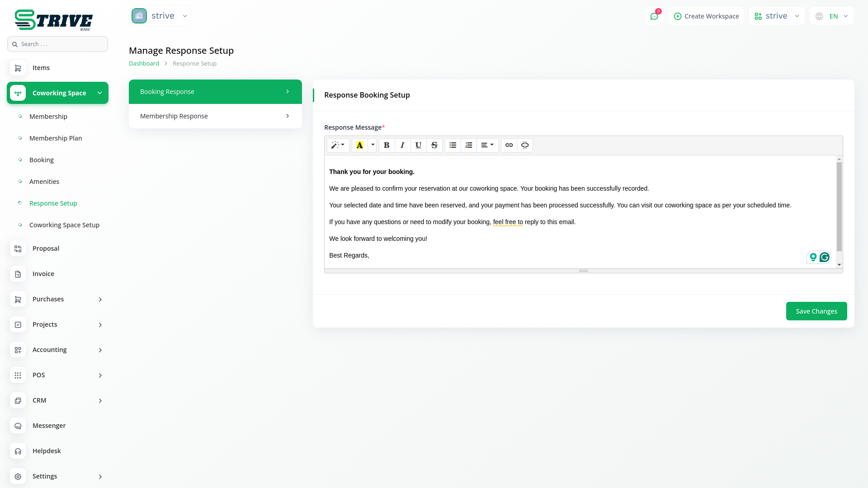Click the insert link icon
Viewport: 868px width, 488px height.
tap(509, 145)
